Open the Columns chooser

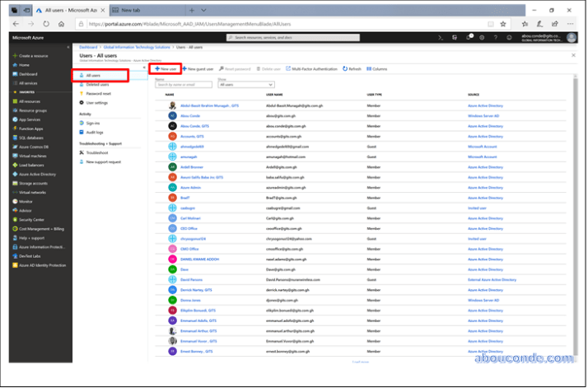(x=376, y=69)
